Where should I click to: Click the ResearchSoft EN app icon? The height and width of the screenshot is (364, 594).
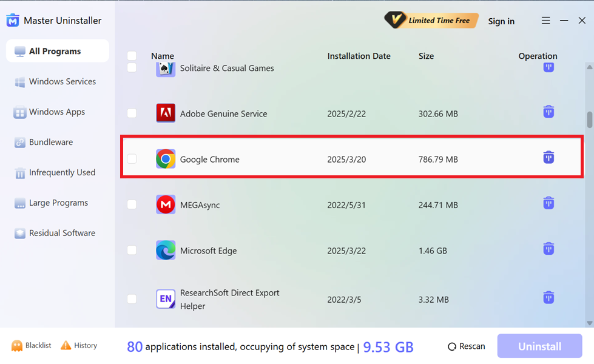tap(166, 299)
